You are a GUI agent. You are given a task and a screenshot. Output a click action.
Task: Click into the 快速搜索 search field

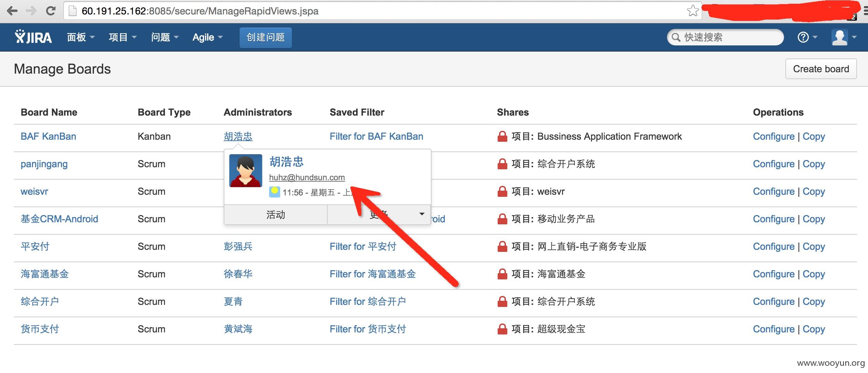[x=725, y=37]
